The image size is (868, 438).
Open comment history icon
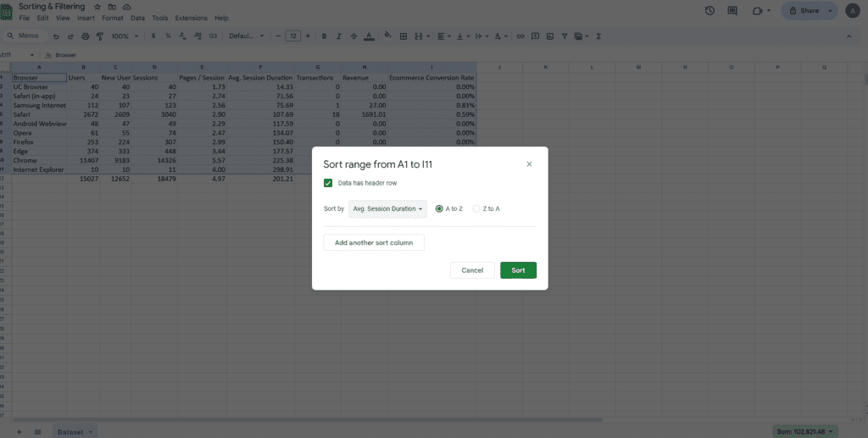click(732, 10)
